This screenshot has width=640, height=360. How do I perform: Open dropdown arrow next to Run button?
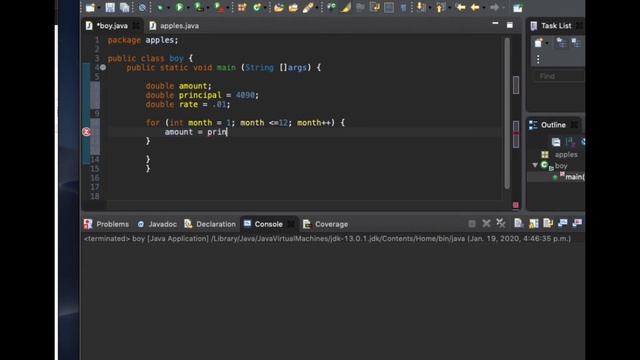click(x=188, y=8)
